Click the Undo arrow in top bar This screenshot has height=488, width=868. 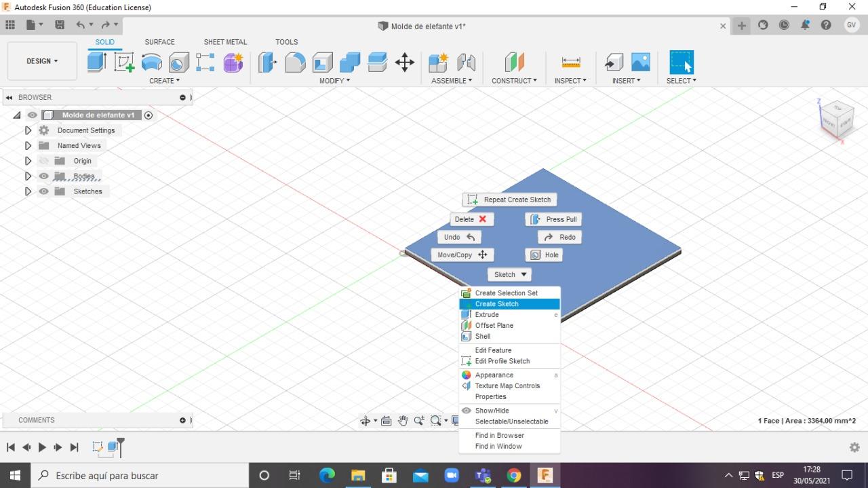pos(81,25)
